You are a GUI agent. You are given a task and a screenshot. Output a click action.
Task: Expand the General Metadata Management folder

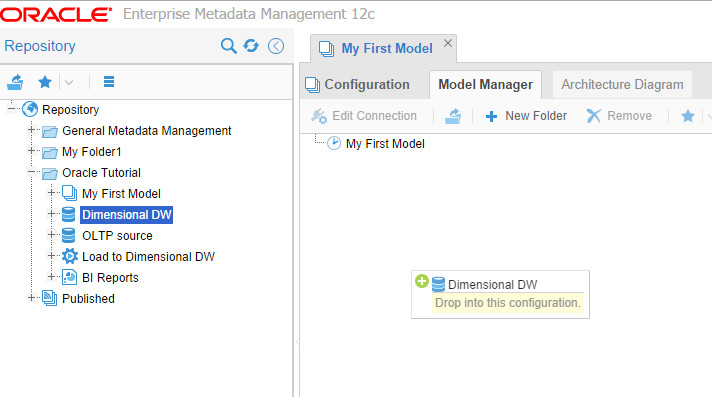(31, 129)
